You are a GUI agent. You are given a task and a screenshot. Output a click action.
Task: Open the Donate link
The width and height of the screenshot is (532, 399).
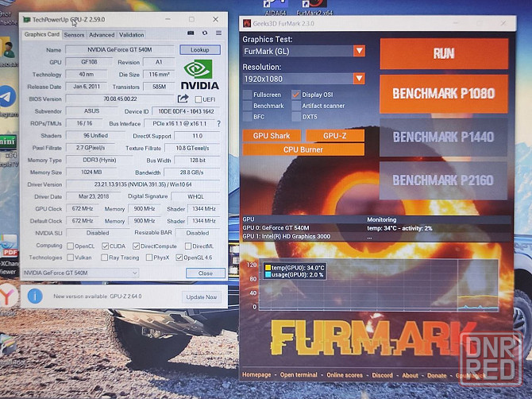[437, 375]
